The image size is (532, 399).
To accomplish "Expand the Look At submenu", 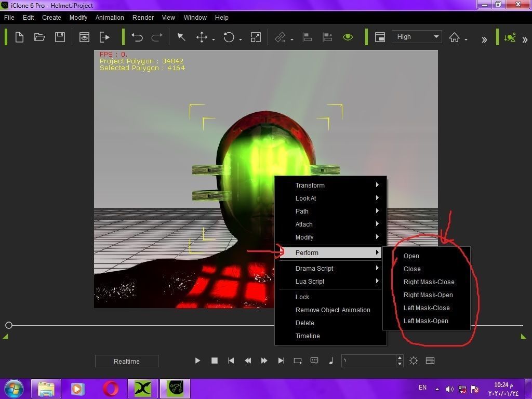I will [330, 198].
